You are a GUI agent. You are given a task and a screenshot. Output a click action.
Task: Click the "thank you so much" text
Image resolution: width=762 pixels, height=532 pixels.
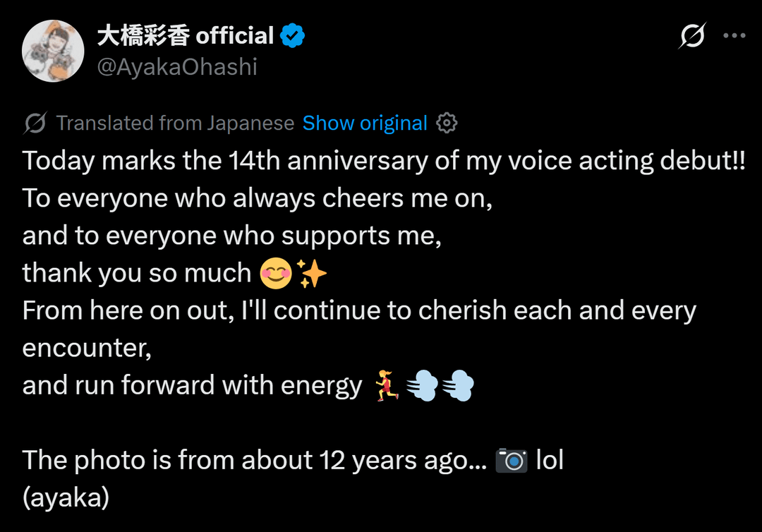click(137, 273)
